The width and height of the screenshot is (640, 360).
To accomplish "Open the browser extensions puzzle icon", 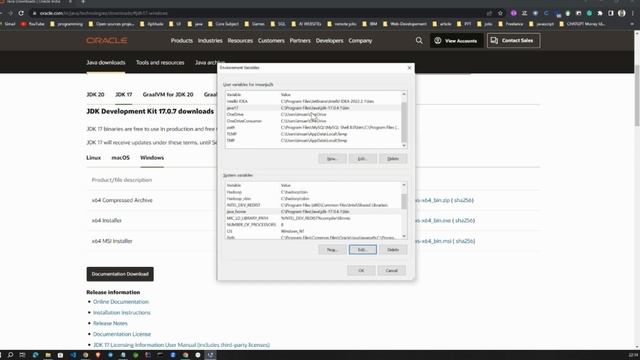I will [x=600, y=13].
